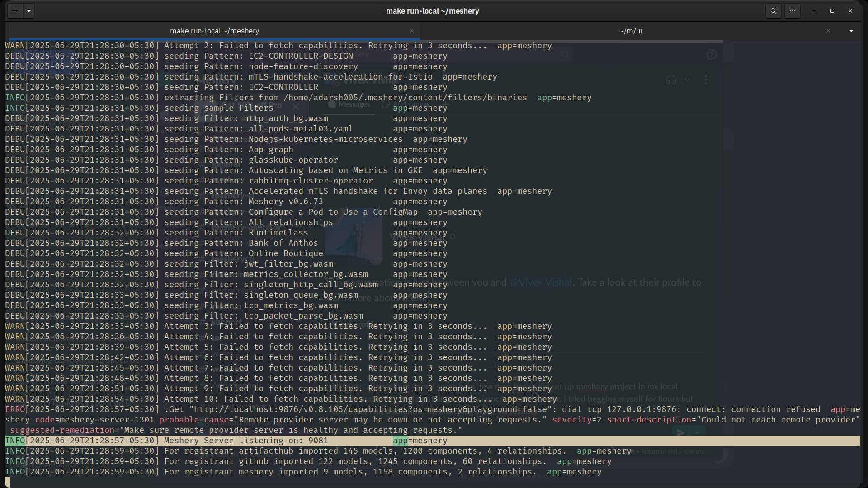Click "seeding Pattern: node-feature-discovery" line
Screen dimensions: 868x488
(226, 66)
